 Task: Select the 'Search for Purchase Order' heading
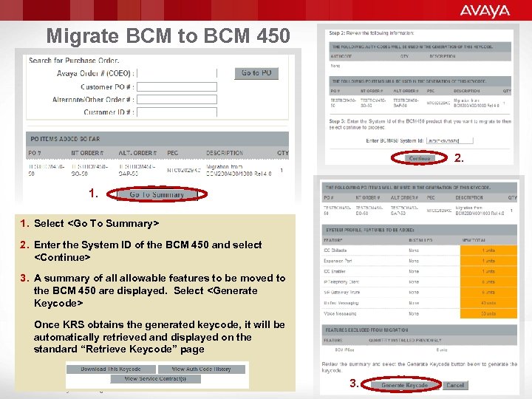[74, 61]
